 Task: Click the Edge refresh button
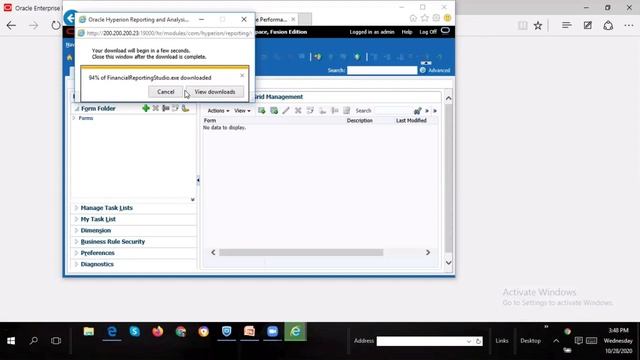[x=56, y=25]
